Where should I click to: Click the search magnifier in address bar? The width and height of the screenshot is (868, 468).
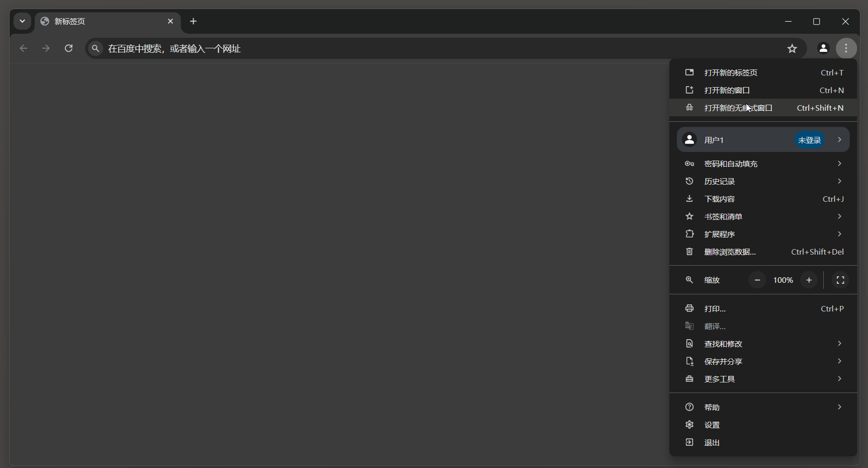tap(96, 48)
